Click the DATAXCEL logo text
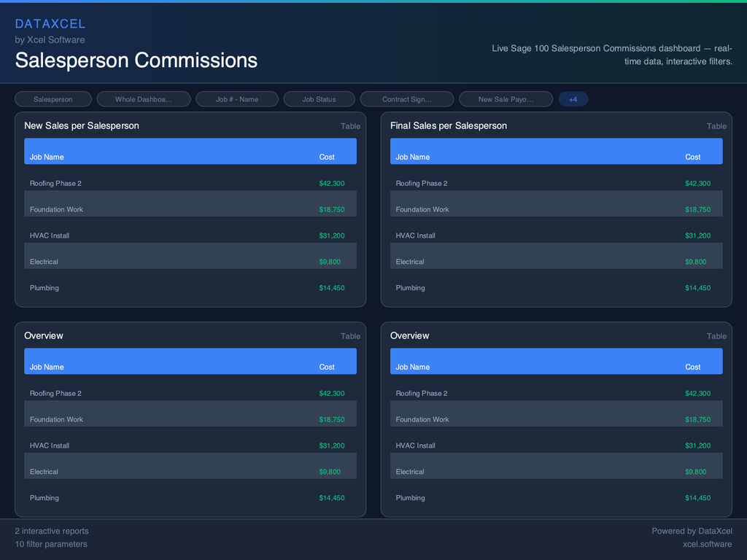Viewport: 747px width, 560px height. [50, 24]
